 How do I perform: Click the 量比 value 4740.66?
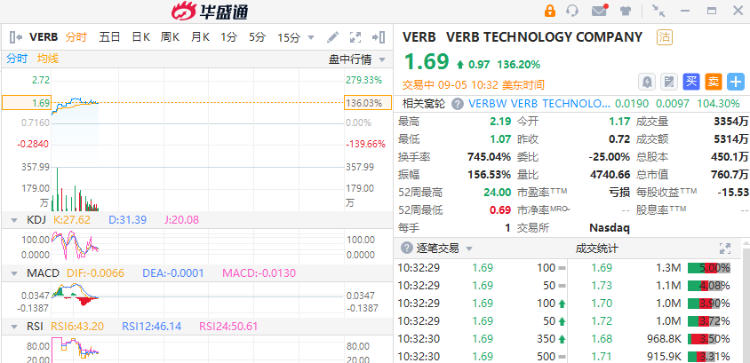click(x=610, y=175)
